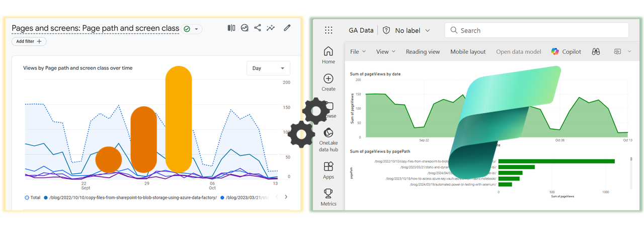The width and height of the screenshot is (644, 229).
Task: Click the Fabric Search box
Action: (x=536, y=30)
